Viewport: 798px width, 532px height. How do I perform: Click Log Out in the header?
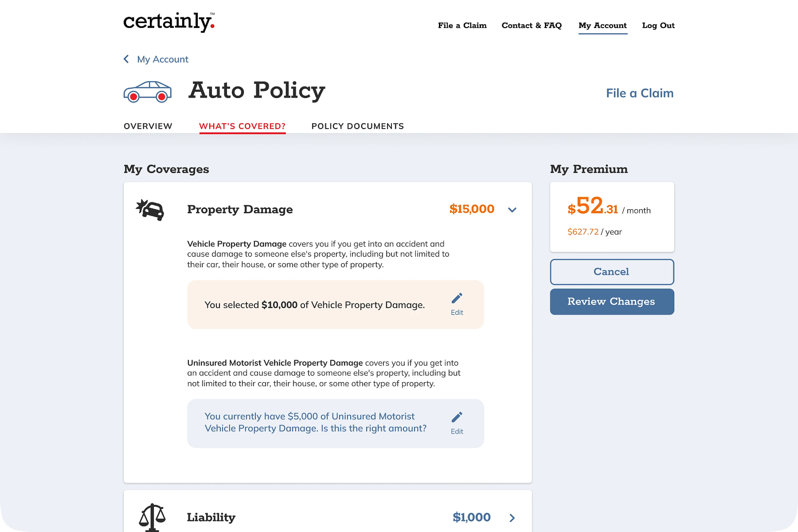pos(658,25)
